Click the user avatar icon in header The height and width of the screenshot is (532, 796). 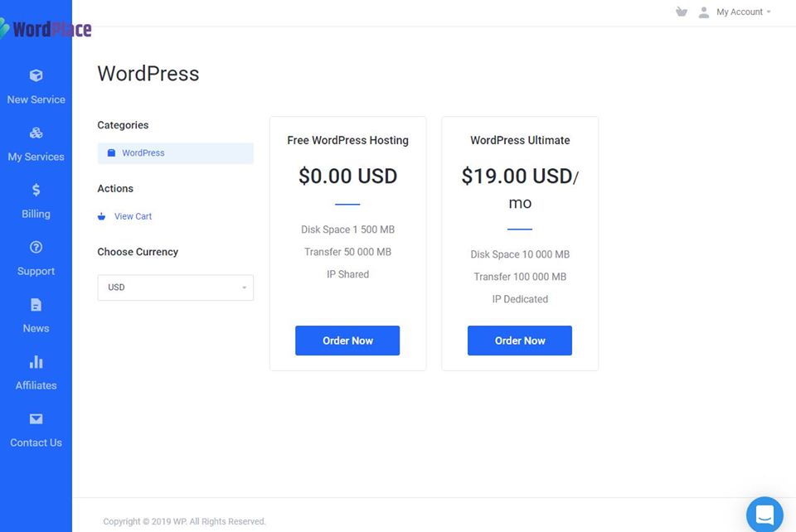click(x=704, y=12)
